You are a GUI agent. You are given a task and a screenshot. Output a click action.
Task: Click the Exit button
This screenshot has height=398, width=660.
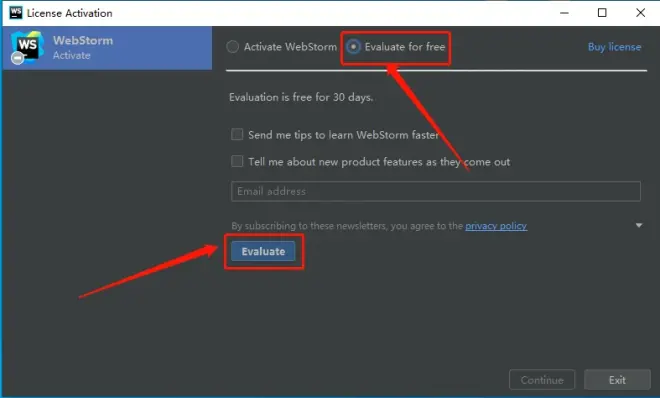pyautogui.click(x=617, y=380)
